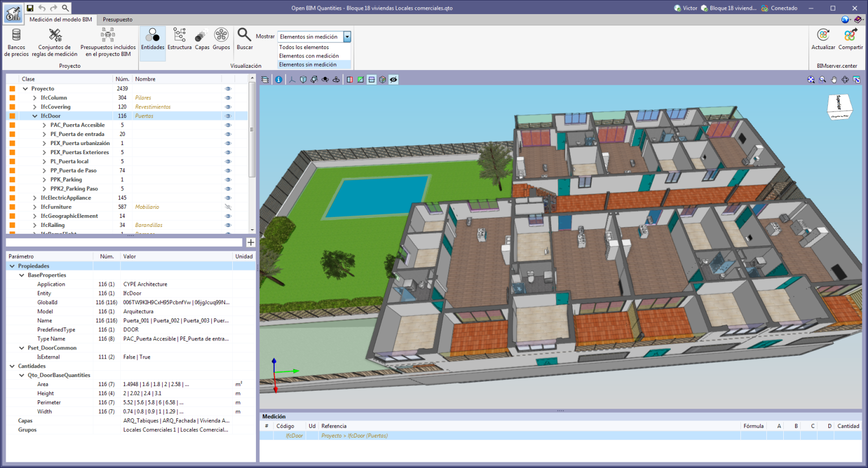868x468 pixels.
Task: Collapse the Qto_DoorBaseQuantities section
Action: 20,375
